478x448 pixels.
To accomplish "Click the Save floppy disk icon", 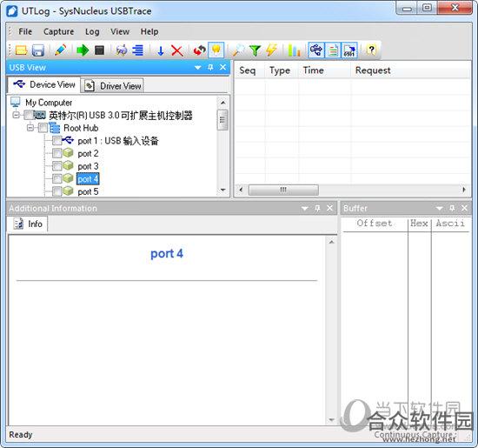I will point(37,50).
